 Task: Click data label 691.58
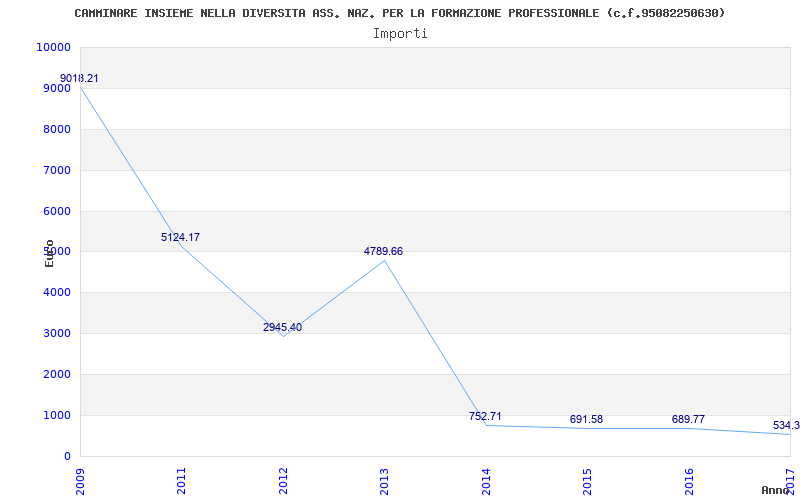click(x=586, y=419)
